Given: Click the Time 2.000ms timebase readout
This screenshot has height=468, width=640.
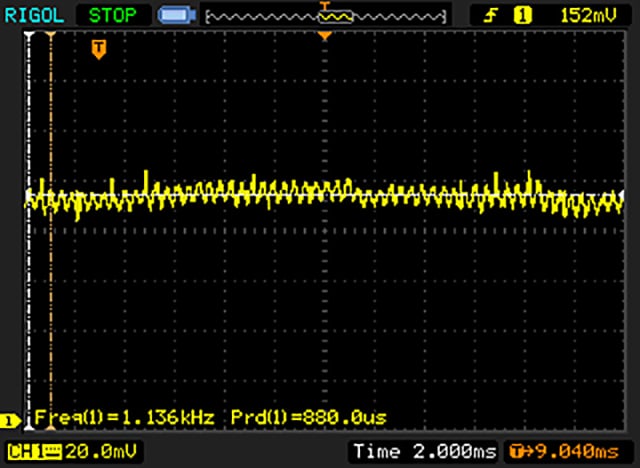Looking at the screenshot, I should point(425,452).
